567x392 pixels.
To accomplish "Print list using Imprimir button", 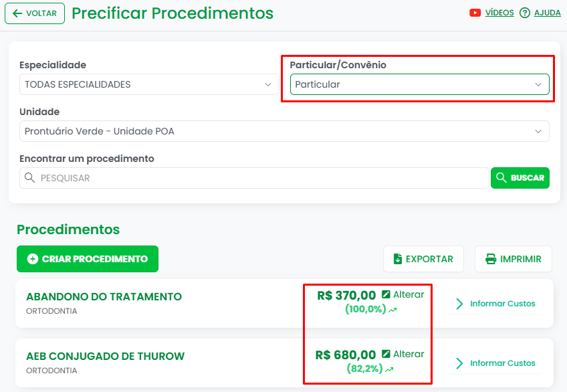I will [x=514, y=259].
